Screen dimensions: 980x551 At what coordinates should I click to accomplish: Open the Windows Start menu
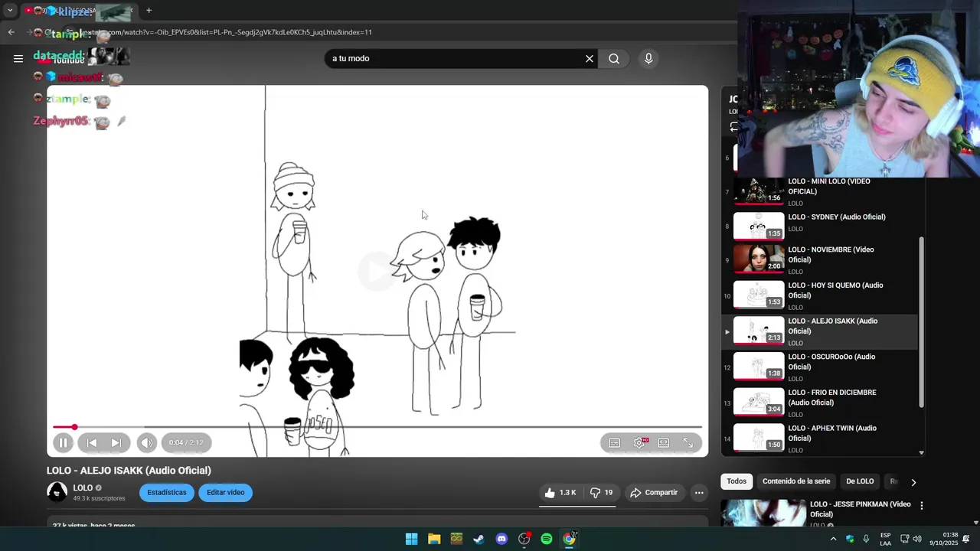tap(411, 539)
